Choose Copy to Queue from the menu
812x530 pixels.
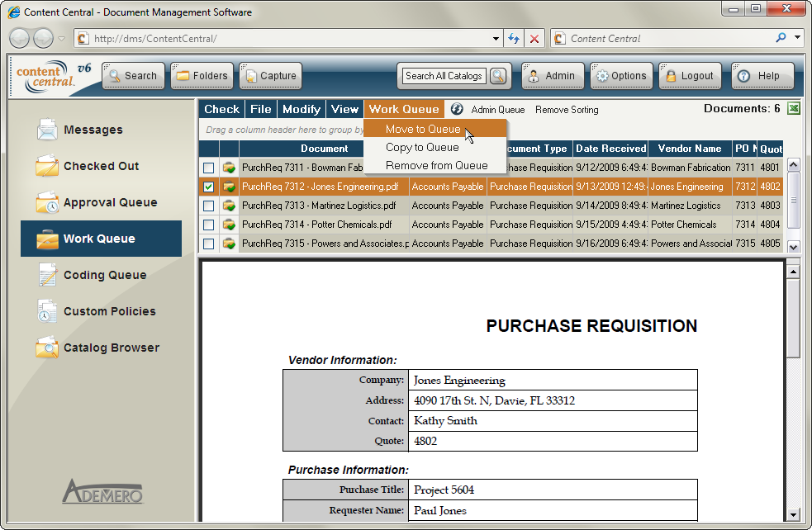click(x=435, y=147)
